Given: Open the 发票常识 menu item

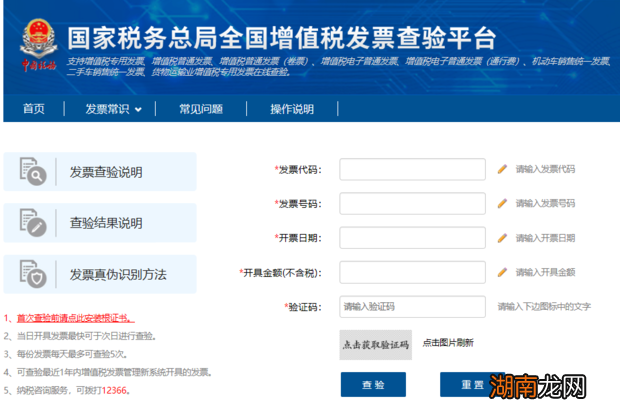Looking at the screenshot, I should 107,109.
